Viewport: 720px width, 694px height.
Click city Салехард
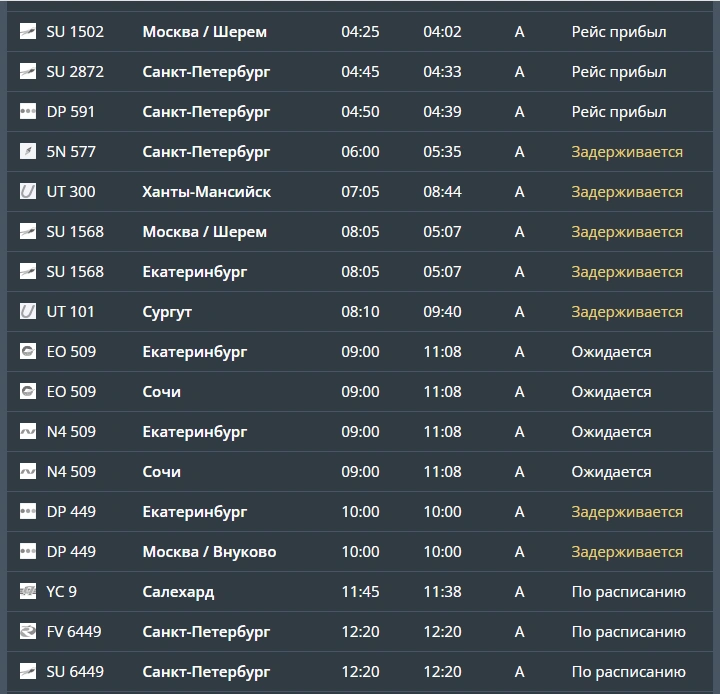[178, 592]
